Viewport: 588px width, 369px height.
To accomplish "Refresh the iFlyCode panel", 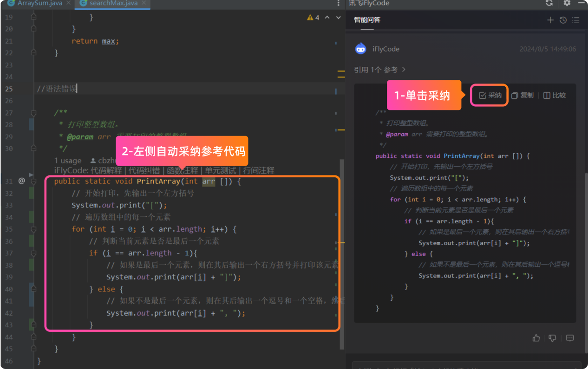I will point(549,3).
